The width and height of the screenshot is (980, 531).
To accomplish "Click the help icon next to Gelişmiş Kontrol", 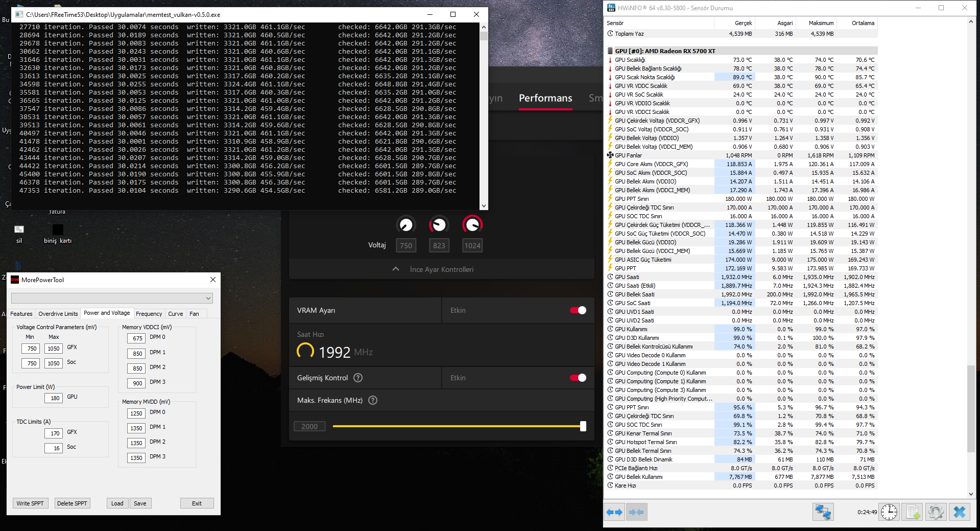I will point(358,378).
